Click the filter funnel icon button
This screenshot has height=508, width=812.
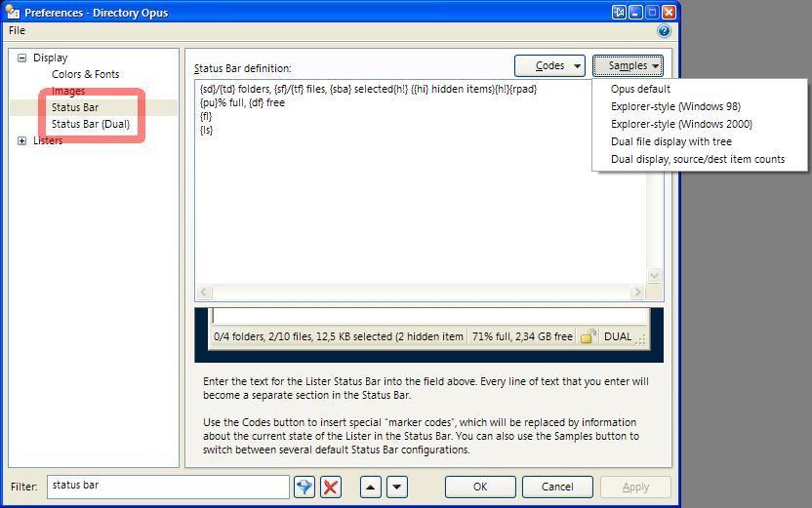click(x=304, y=487)
